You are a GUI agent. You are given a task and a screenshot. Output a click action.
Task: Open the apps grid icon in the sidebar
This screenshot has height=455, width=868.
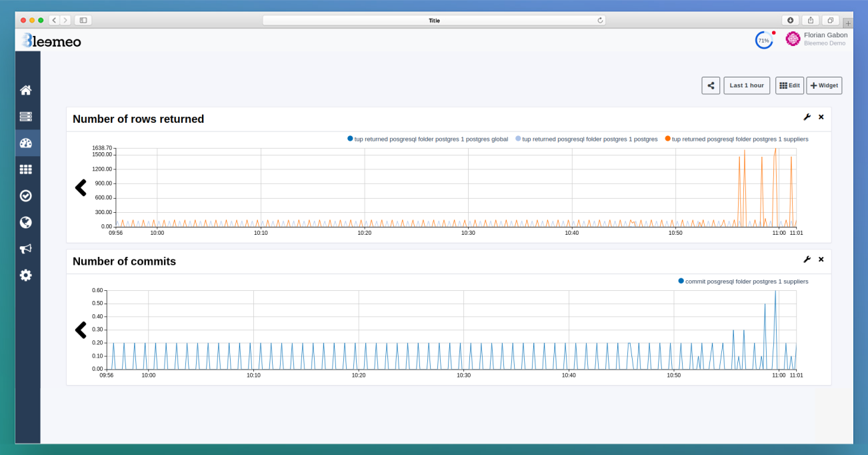pyautogui.click(x=26, y=169)
